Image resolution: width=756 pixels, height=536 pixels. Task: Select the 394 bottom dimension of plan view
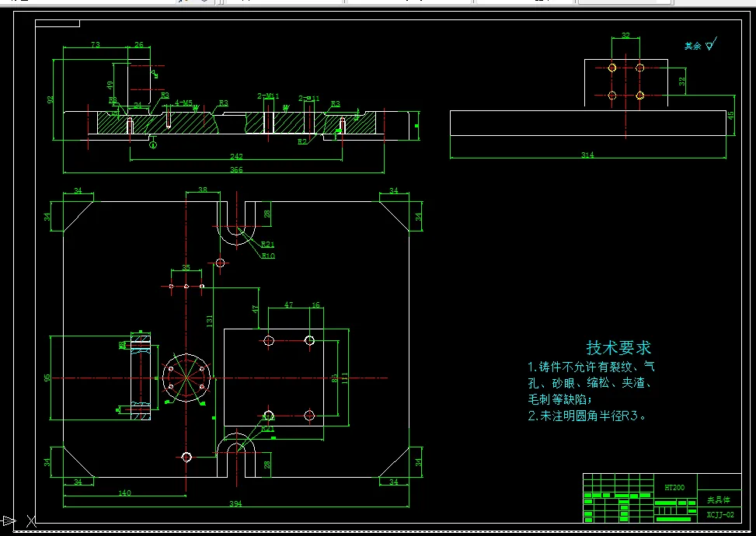(x=235, y=503)
